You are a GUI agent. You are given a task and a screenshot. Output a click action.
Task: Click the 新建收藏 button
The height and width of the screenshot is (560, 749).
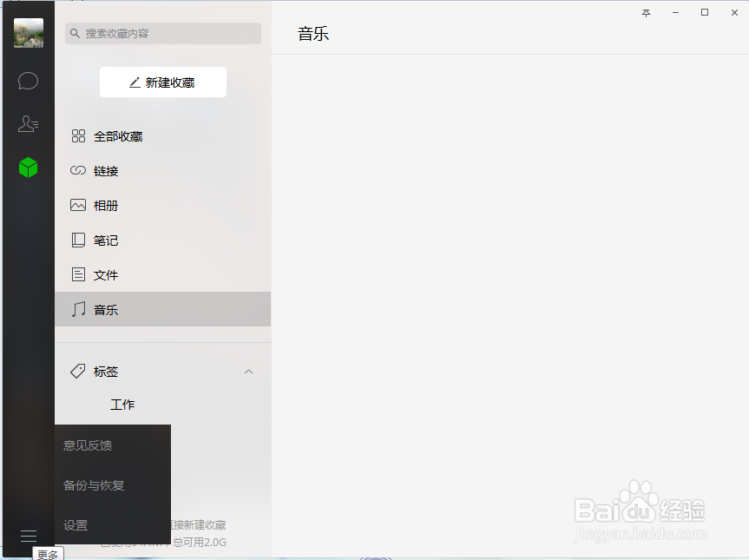pyautogui.click(x=162, y=82)
